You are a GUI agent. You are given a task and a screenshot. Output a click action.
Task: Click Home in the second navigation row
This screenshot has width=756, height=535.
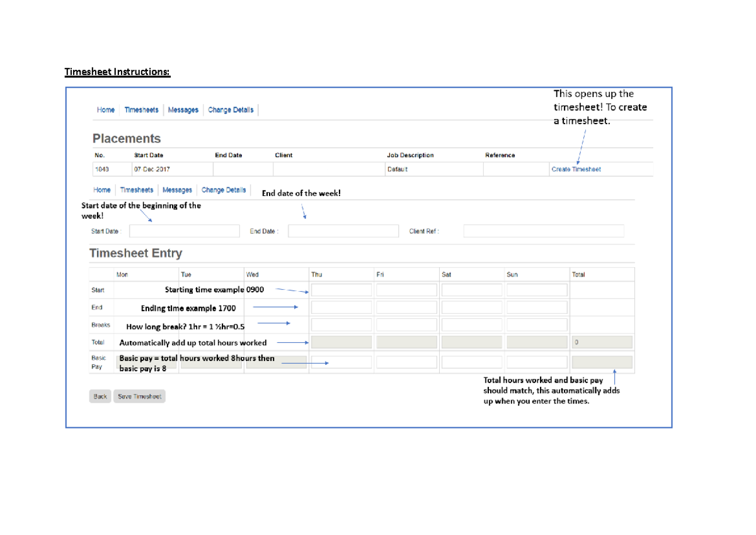[x=101, y=189]
